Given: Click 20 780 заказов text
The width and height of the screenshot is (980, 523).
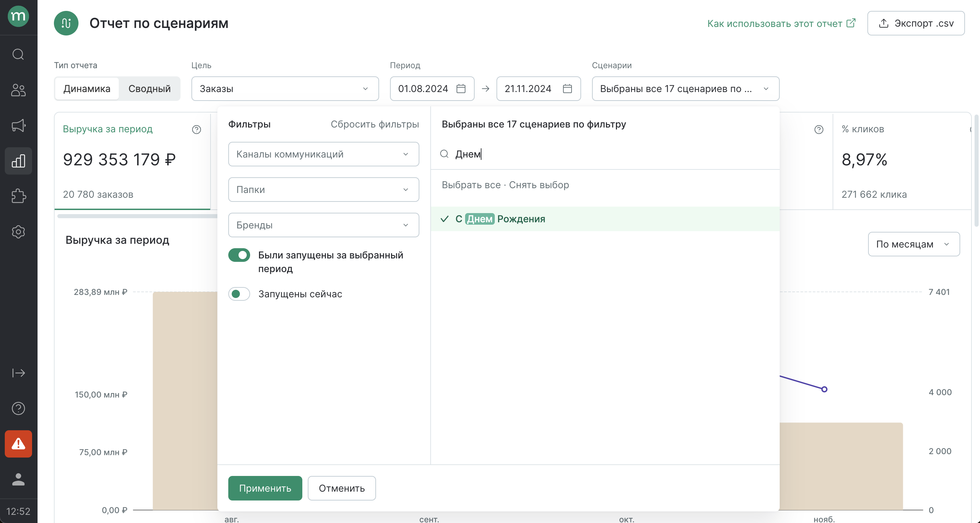Looking at the screenshot, I should (98, 194).
